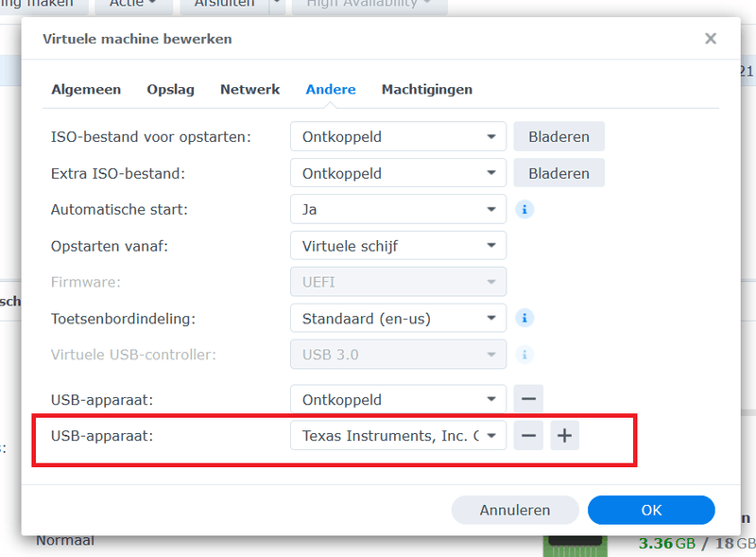
Task: Open the Actie menu in background window
Action: (133, 4)
